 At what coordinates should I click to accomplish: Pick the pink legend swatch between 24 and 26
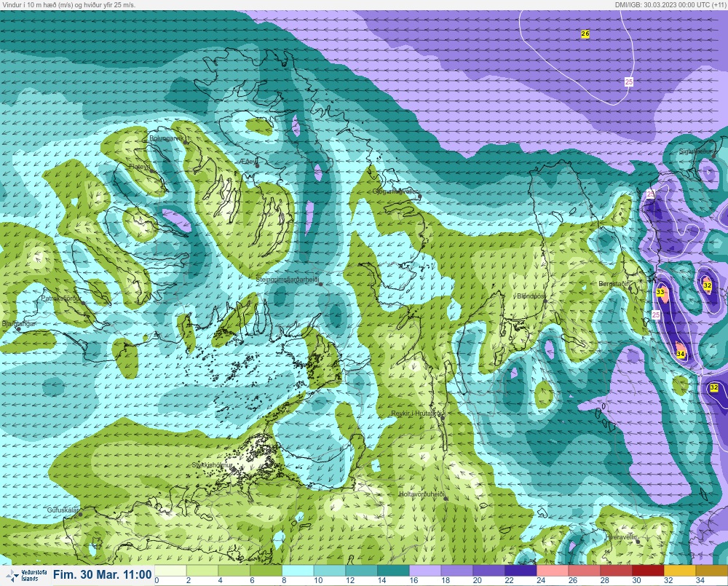pyautogui.click(x=553, y=571)
